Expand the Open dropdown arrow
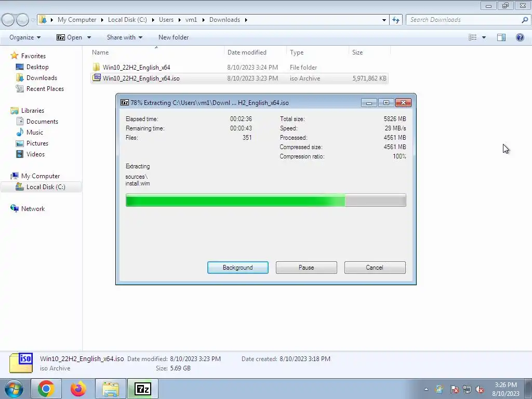 point(89,37)
